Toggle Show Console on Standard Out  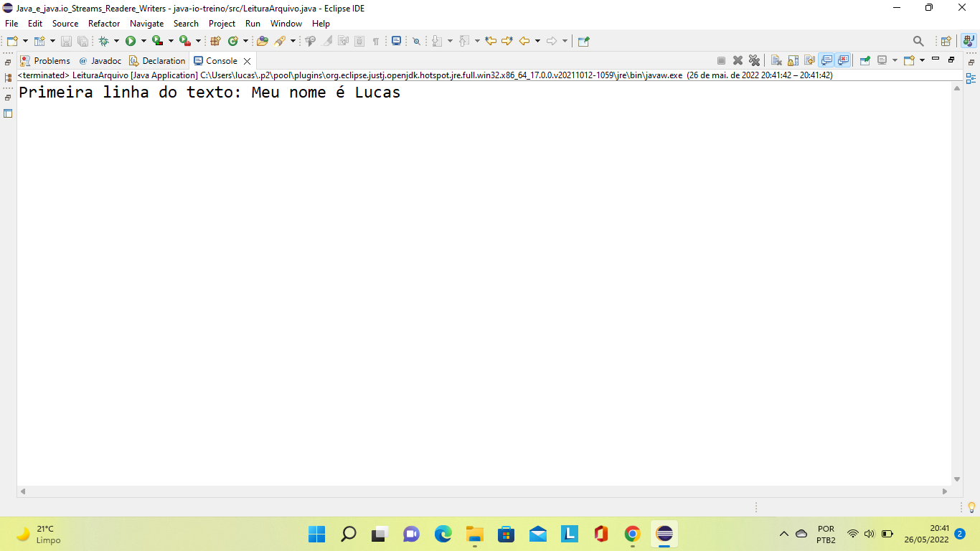[826, 61]
